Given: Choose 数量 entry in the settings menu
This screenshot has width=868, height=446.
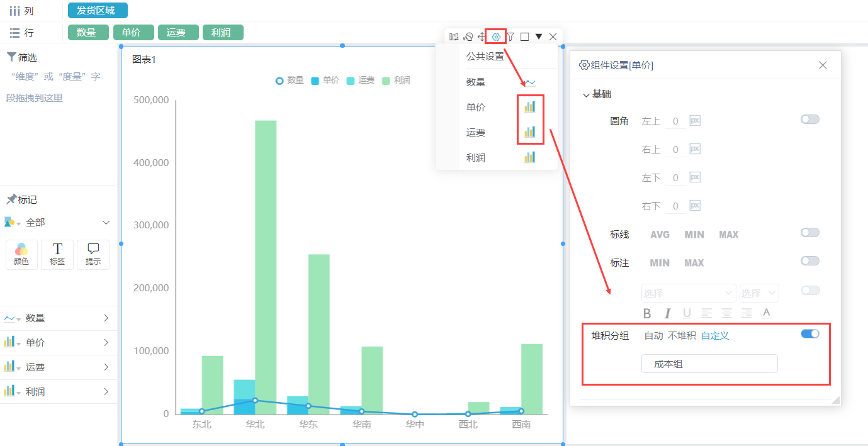Looking at the screenshot, I should pos(476,82).
